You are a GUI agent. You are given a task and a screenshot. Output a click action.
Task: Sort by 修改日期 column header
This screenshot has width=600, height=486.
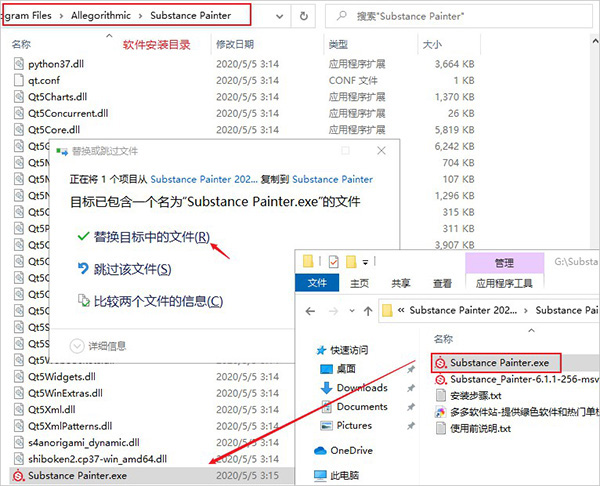[x=235, y=44]
